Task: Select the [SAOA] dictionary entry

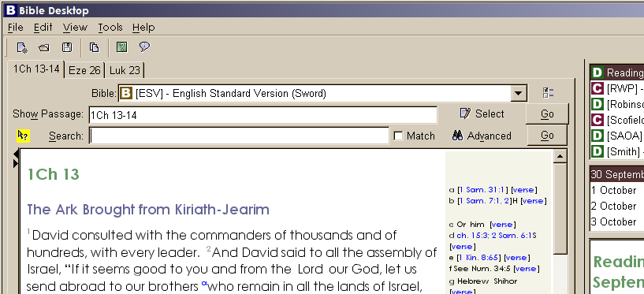Action: (x=616, y=136)
